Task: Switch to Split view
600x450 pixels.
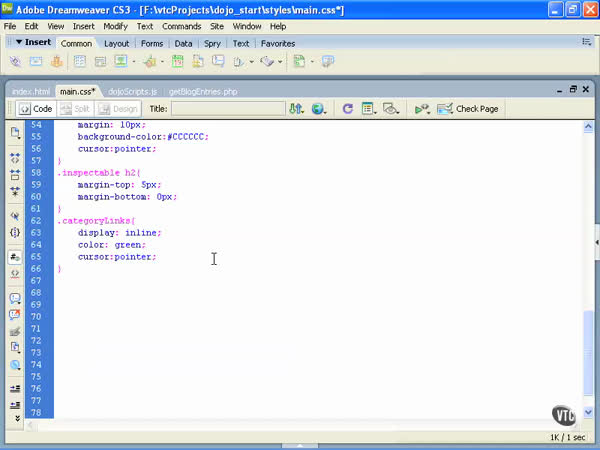Action: (76, 108)
